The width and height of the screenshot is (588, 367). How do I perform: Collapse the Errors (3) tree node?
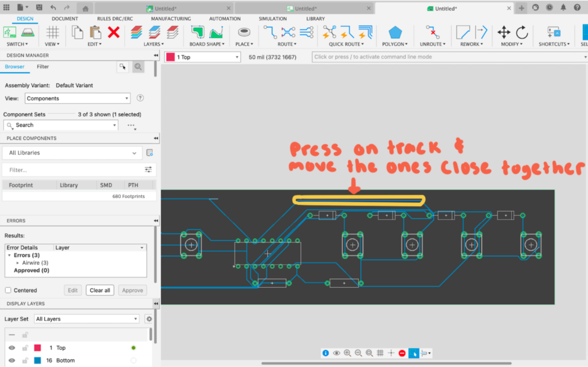[x=9, y=255]
